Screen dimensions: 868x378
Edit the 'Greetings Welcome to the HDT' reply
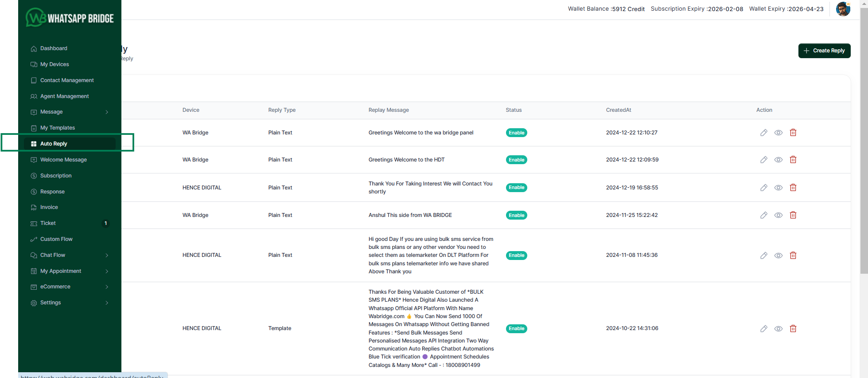(764, 160)
